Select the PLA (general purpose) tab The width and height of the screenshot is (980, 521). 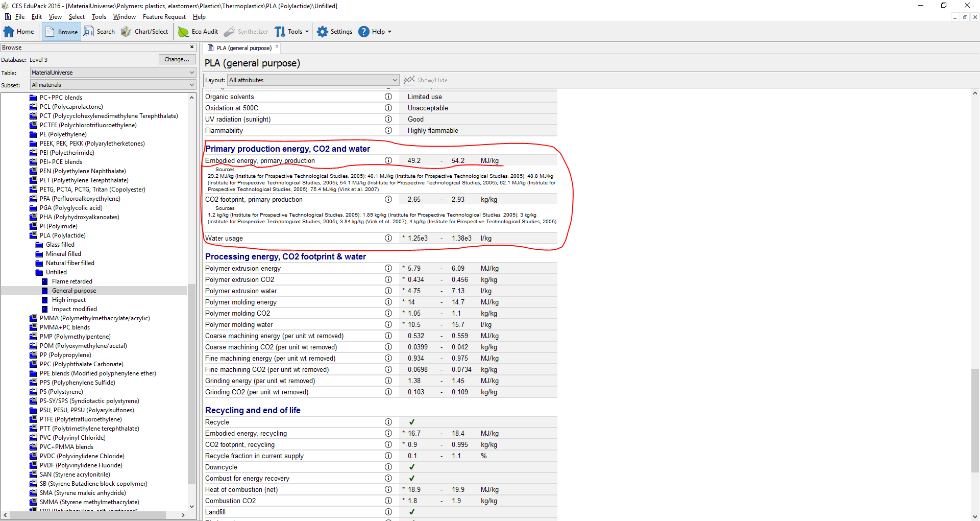point(243,48)
